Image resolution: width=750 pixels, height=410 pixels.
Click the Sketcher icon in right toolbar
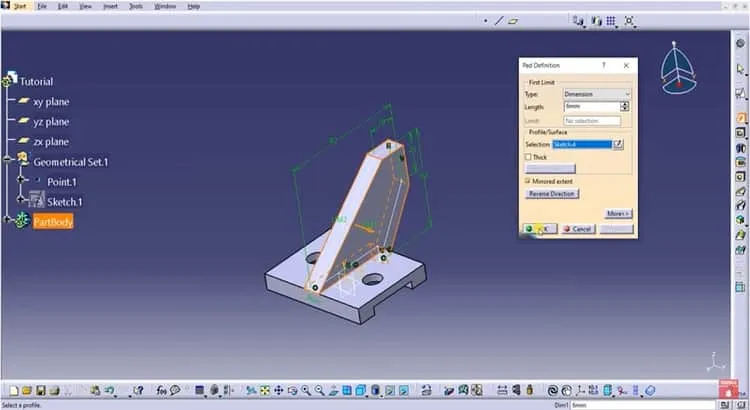tap(740, 93)
